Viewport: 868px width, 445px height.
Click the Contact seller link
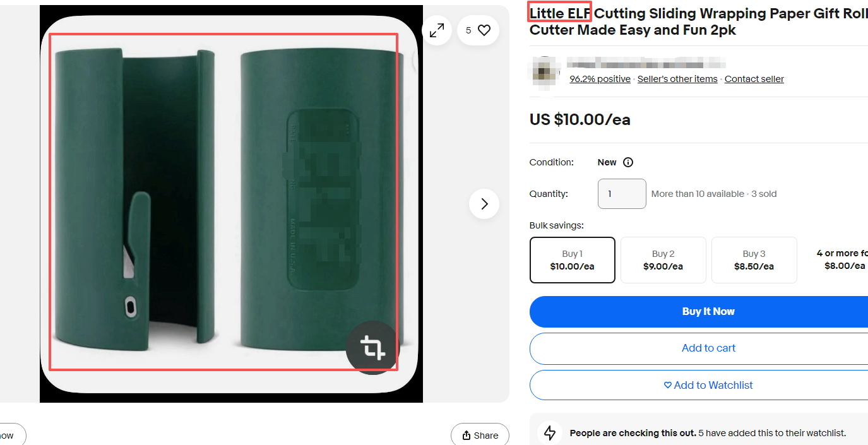(x=754, y=79)
